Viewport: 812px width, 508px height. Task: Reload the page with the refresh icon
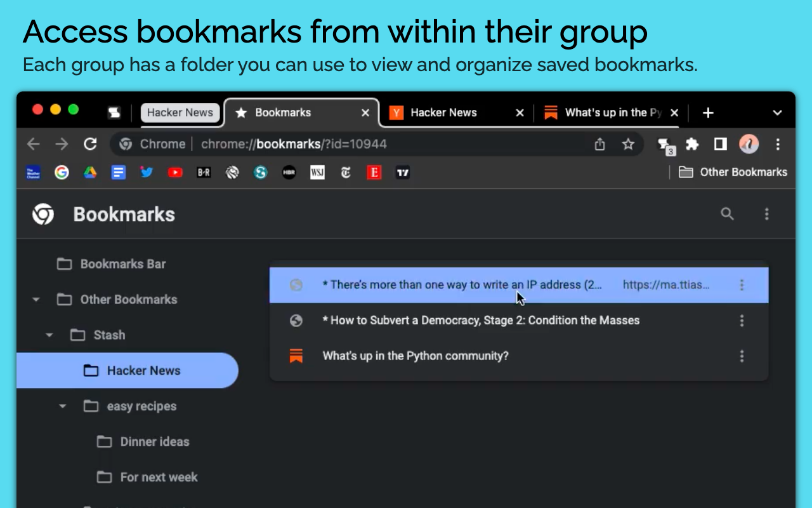90,144
